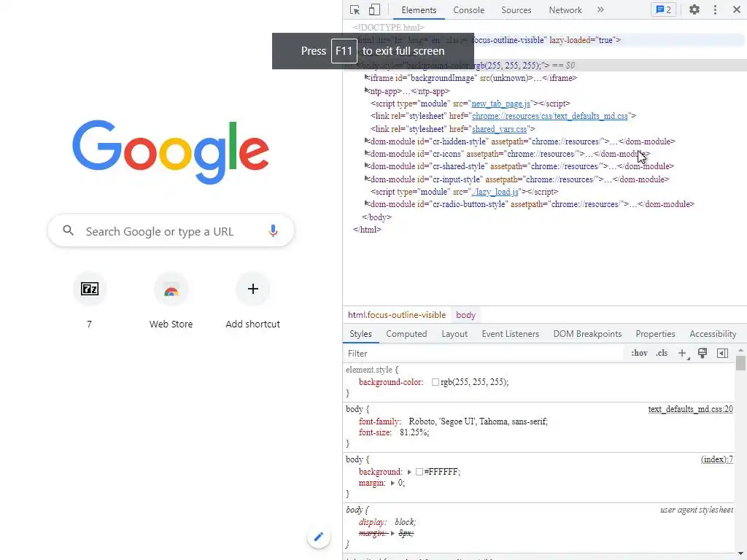Click the font-size 81.25% value
The height and width of the screenshot is (560, 747).
point(414,433)
